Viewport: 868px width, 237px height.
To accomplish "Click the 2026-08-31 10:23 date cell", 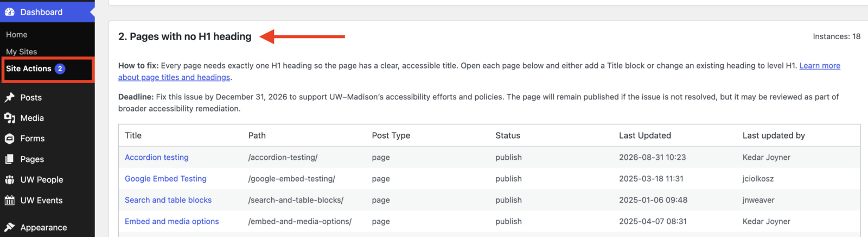I will (653, 157).
